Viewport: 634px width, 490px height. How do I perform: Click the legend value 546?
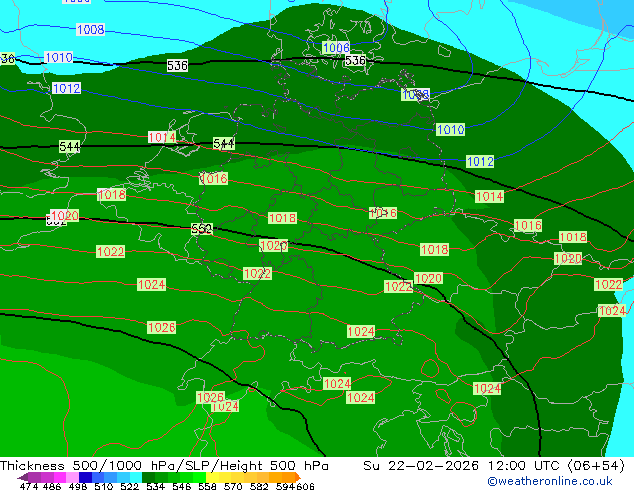tap(182, 486)
